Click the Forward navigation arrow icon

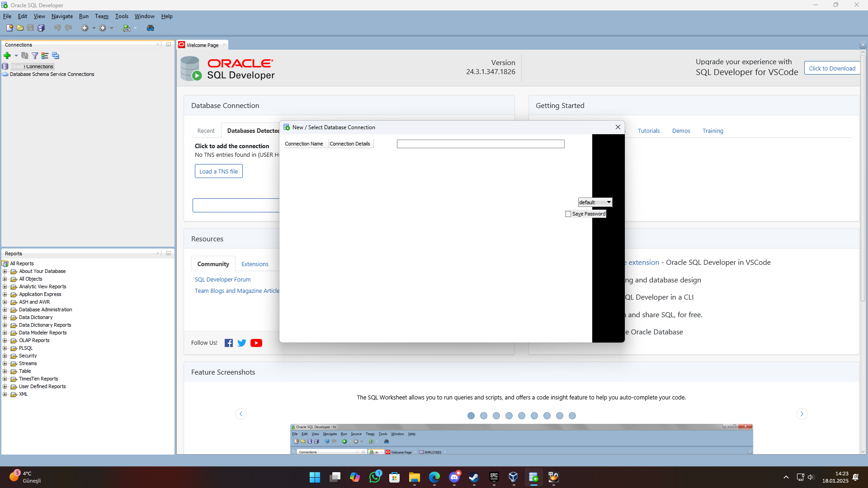[x=103, y=28]
